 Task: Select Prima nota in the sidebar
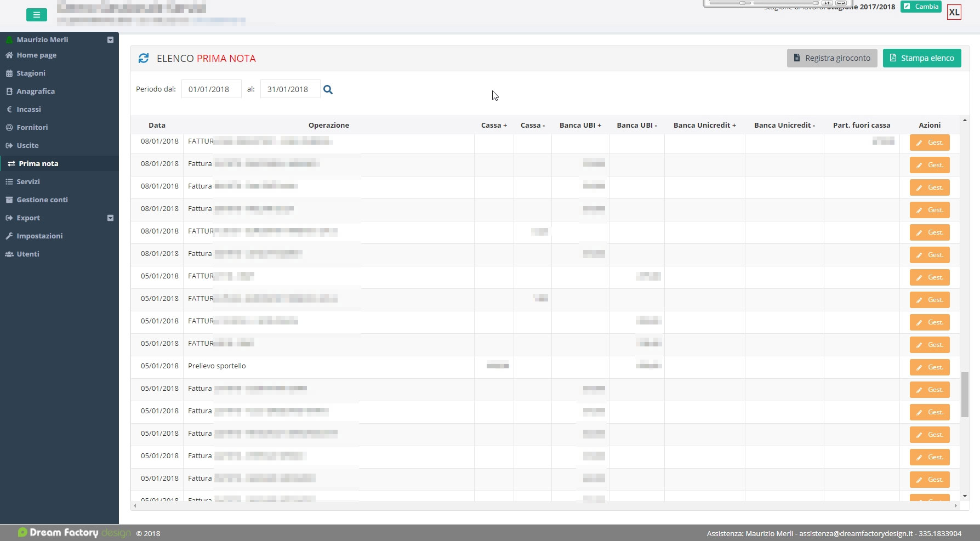(x=59, y=163)
